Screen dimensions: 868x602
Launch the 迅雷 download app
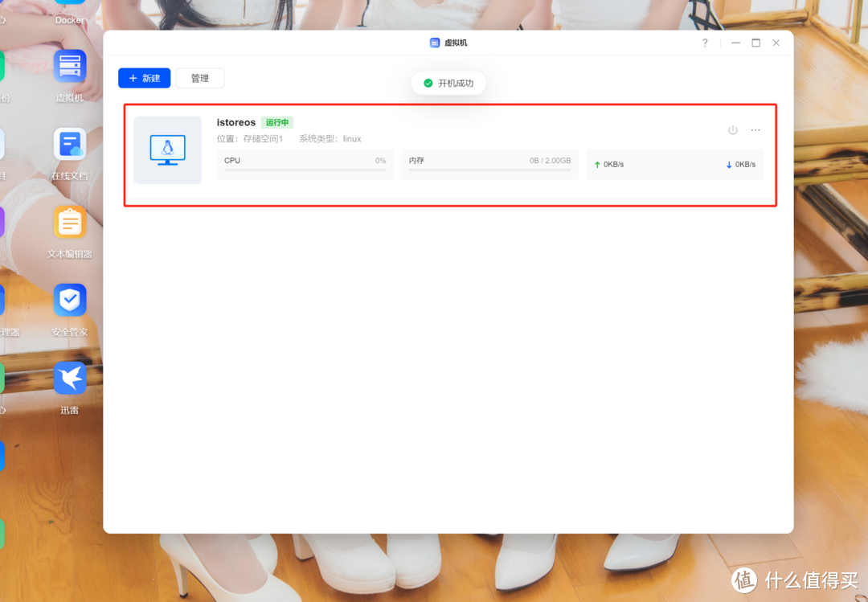click(70, 379)
